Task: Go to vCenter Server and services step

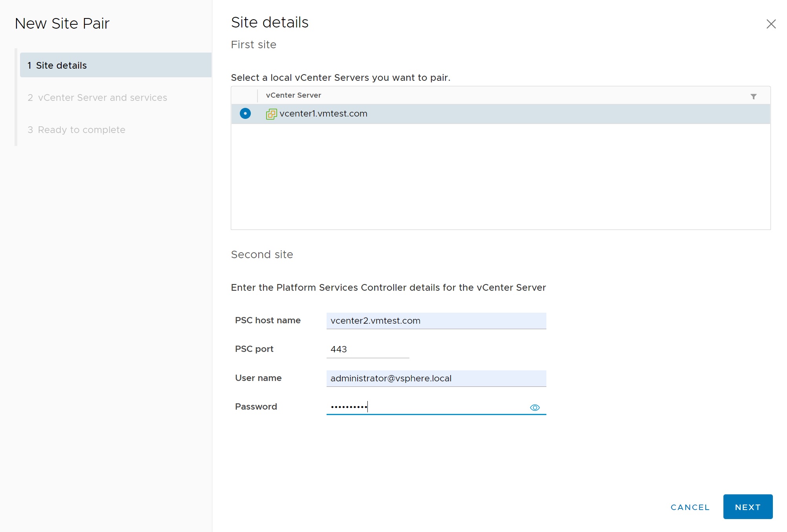Action: tap(102, 97)
